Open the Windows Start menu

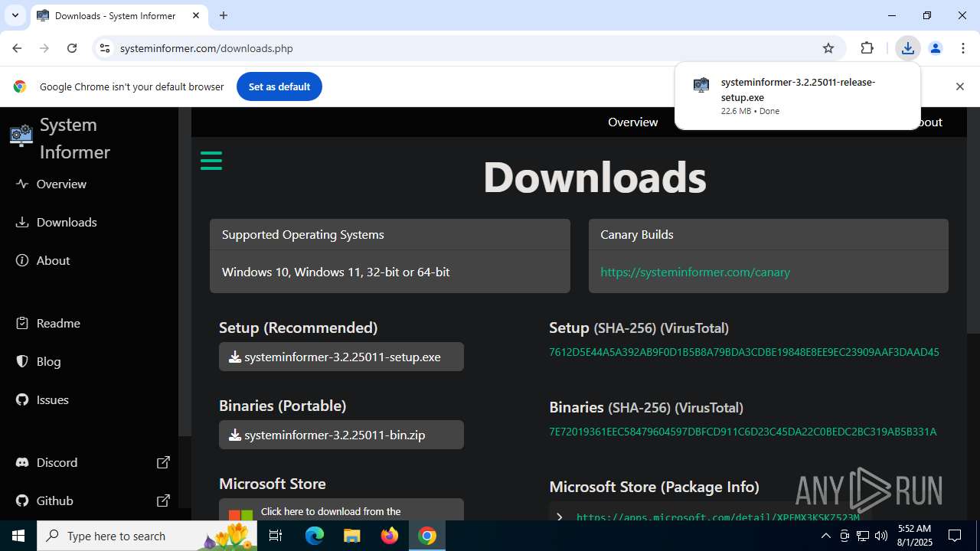18,536
